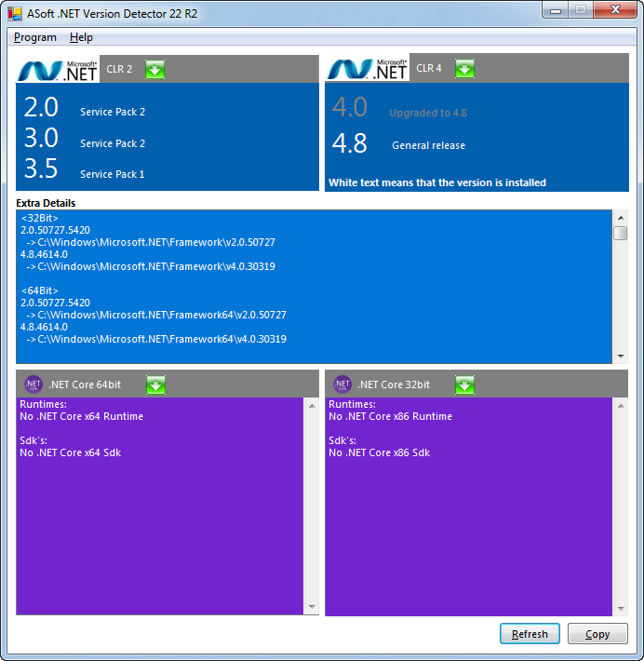Viewport: 644px width, 661px height.
Task: Click the Microsoft .NET logo beside CLR 4
Action: click(x=367, y=68)
